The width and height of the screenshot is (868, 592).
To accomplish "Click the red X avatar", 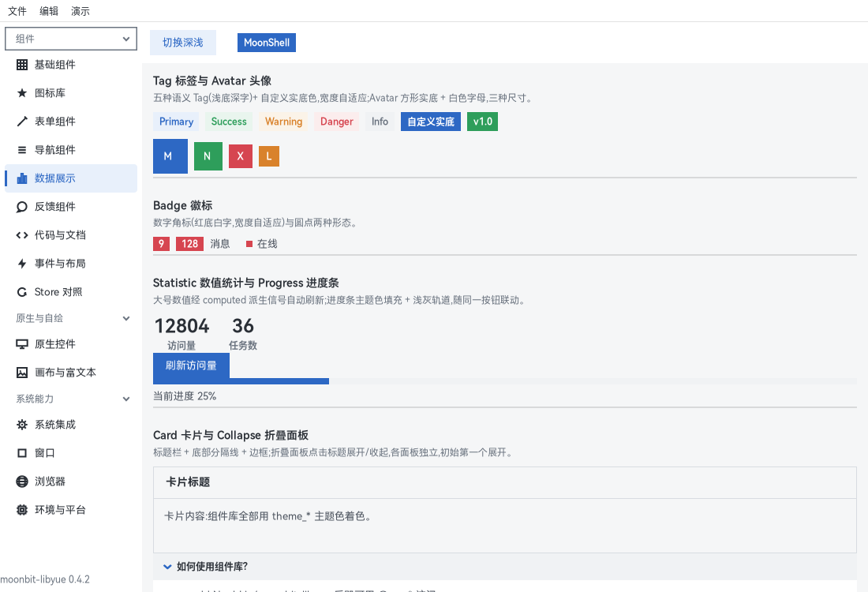I will [241, 156].
